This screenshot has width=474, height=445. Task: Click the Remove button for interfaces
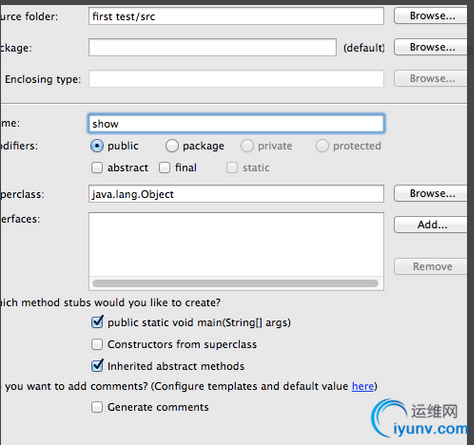[431, 266]
